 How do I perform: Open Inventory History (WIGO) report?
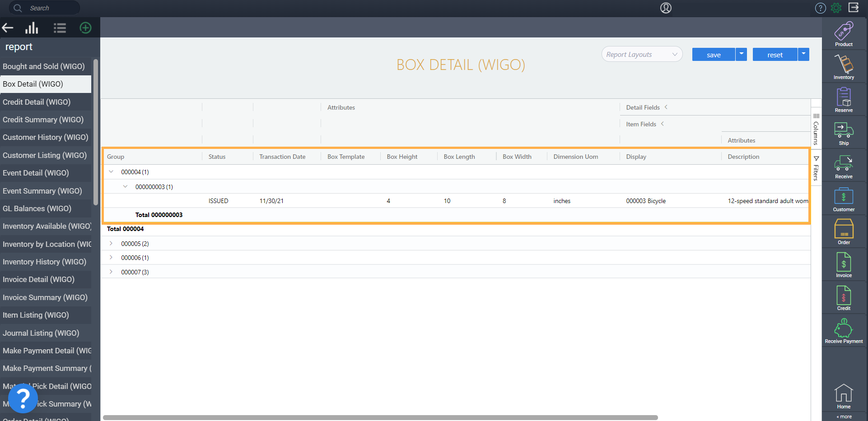(x=46, y=262)
